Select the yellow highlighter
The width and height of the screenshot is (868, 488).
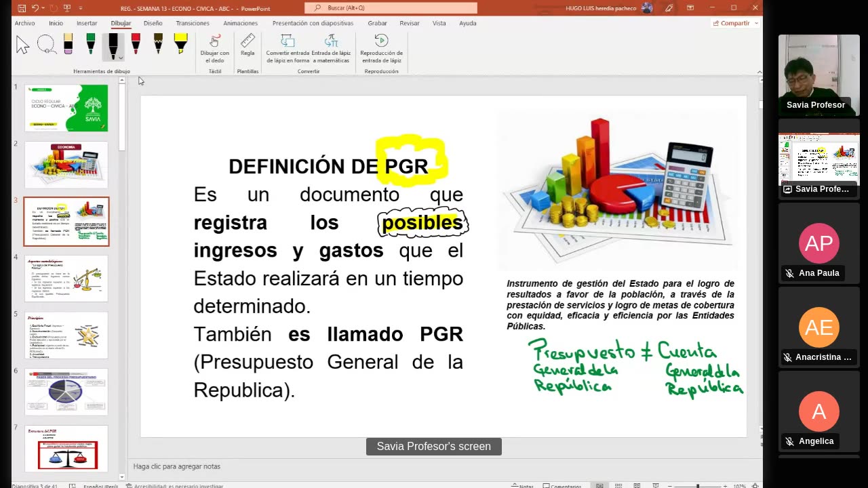pyautogui.click(x=180, y=44)
